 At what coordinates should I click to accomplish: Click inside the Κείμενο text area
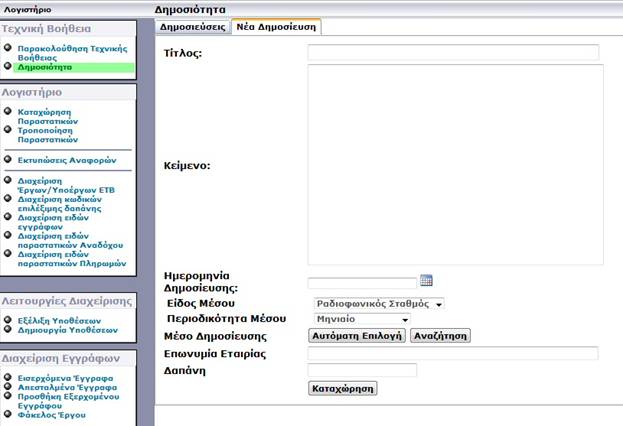455,165
